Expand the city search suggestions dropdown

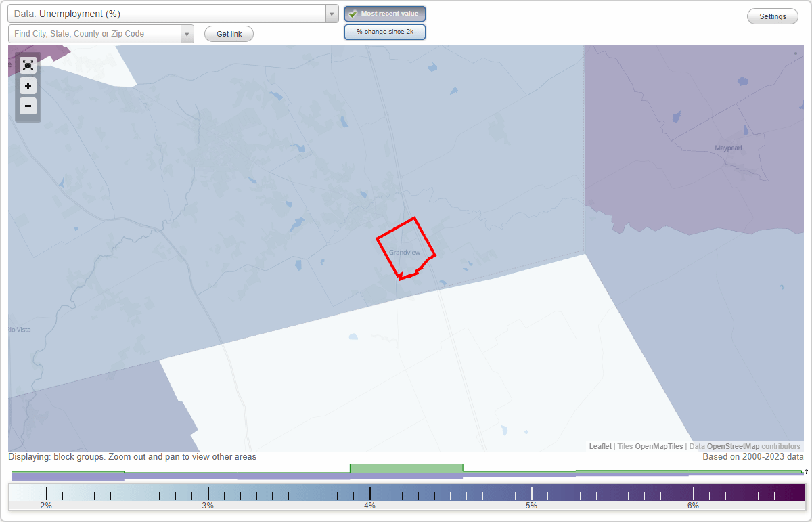[x=187, y=33]
